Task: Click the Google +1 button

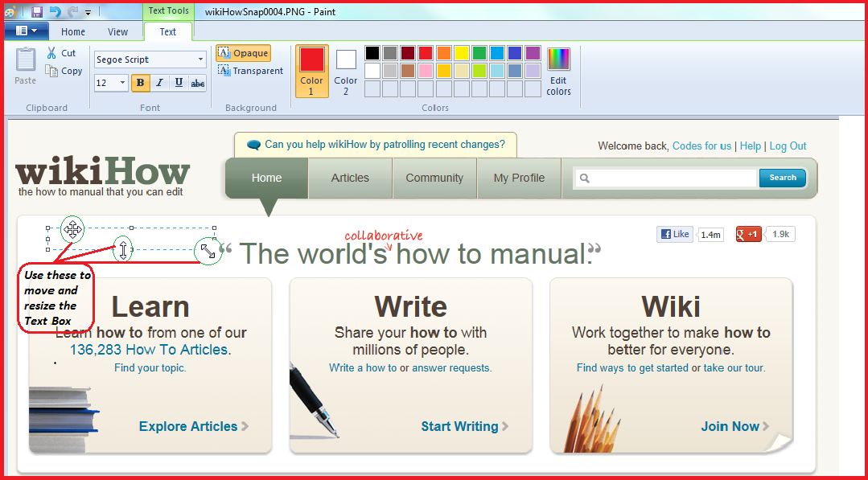Action: tap(748, 235)
